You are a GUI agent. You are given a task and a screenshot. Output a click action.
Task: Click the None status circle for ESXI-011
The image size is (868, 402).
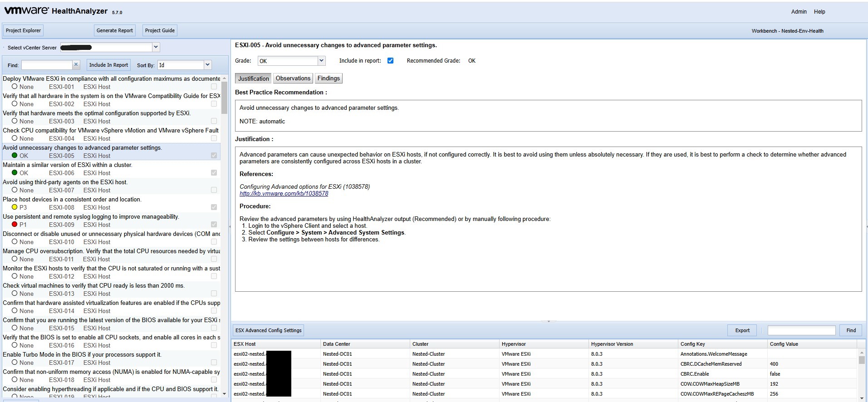click(15, 259)
